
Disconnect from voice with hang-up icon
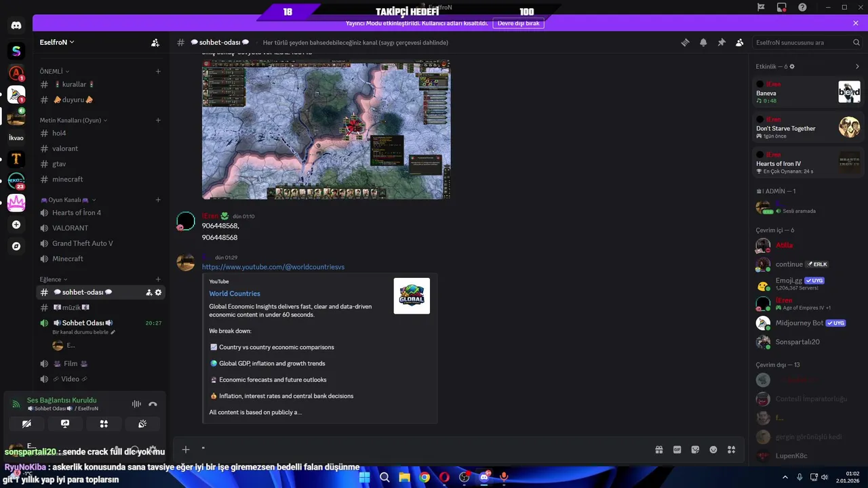point(153,404)
